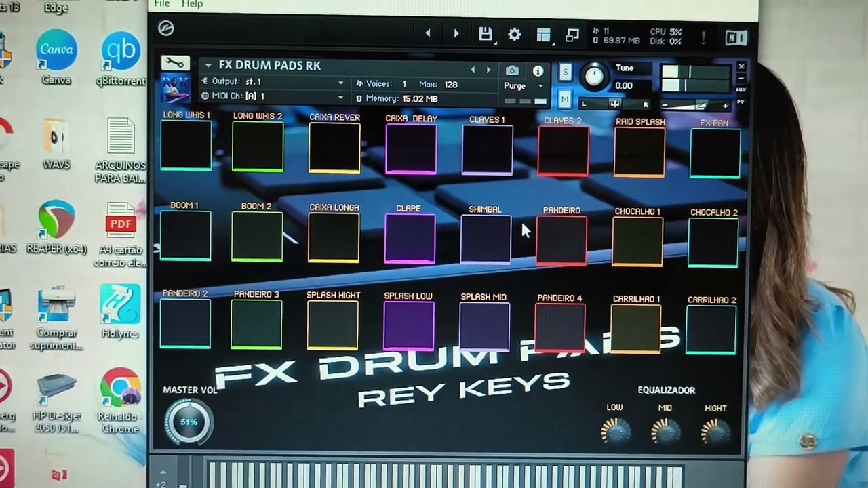Select previous instrument arrow in header
The width and height of the screenshot is (868, 488).
pyautogui.click(x=473, y=70)
